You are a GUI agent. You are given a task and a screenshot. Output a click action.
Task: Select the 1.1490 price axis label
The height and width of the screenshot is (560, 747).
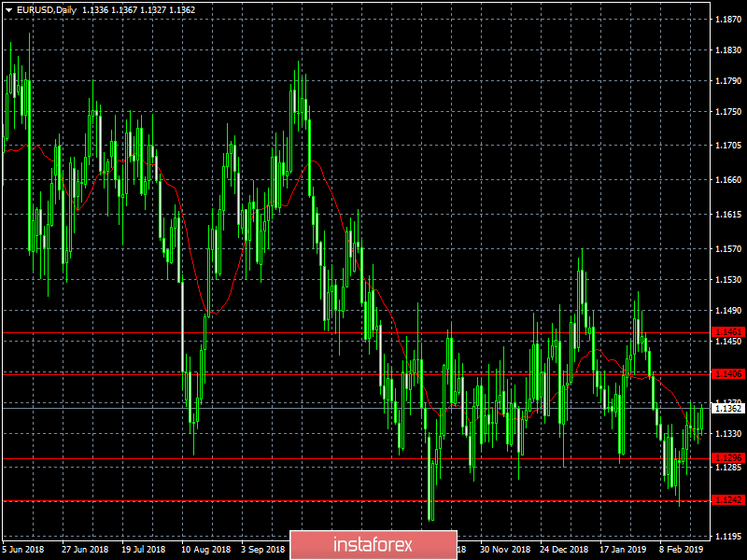[x=728, y=311]
